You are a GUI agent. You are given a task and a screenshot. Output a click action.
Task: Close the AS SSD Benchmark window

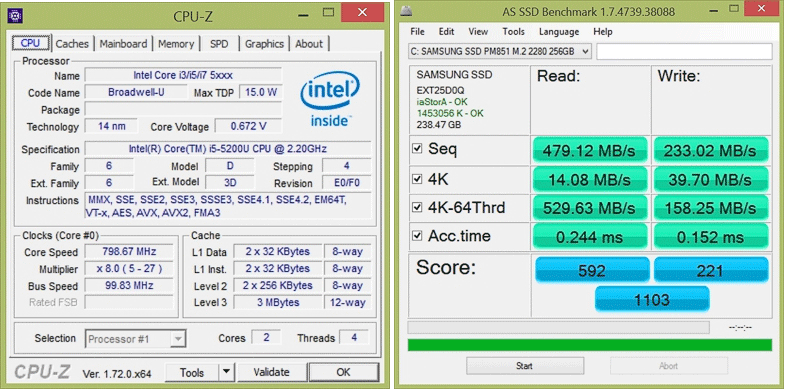point(763,9)
